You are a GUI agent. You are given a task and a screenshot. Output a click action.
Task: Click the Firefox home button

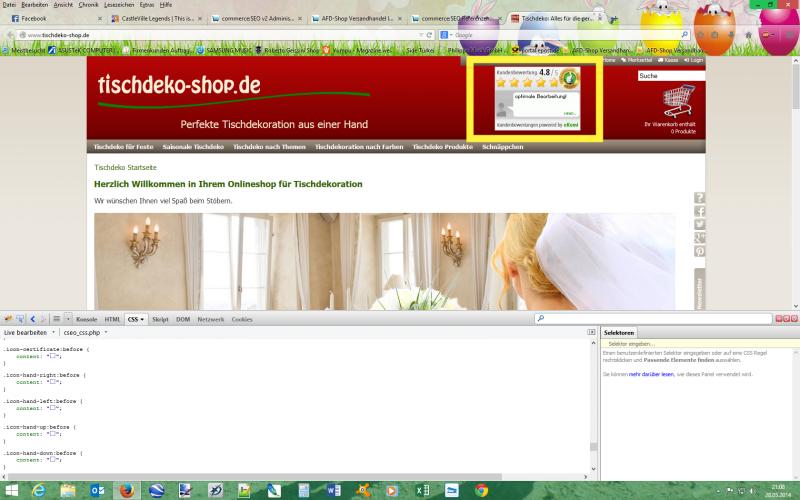click(748, 35)
